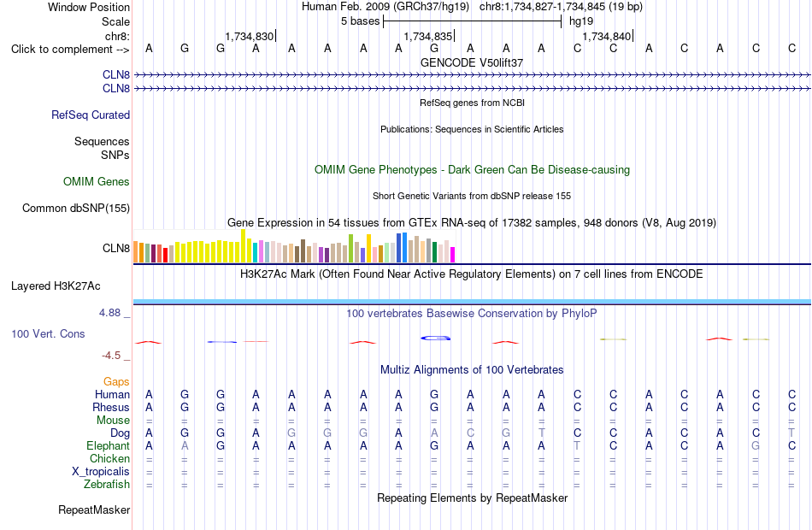812x530 pixels.
Task: Click the magenta bar ending the GTEx chart
Action: [x=453, y=255]
